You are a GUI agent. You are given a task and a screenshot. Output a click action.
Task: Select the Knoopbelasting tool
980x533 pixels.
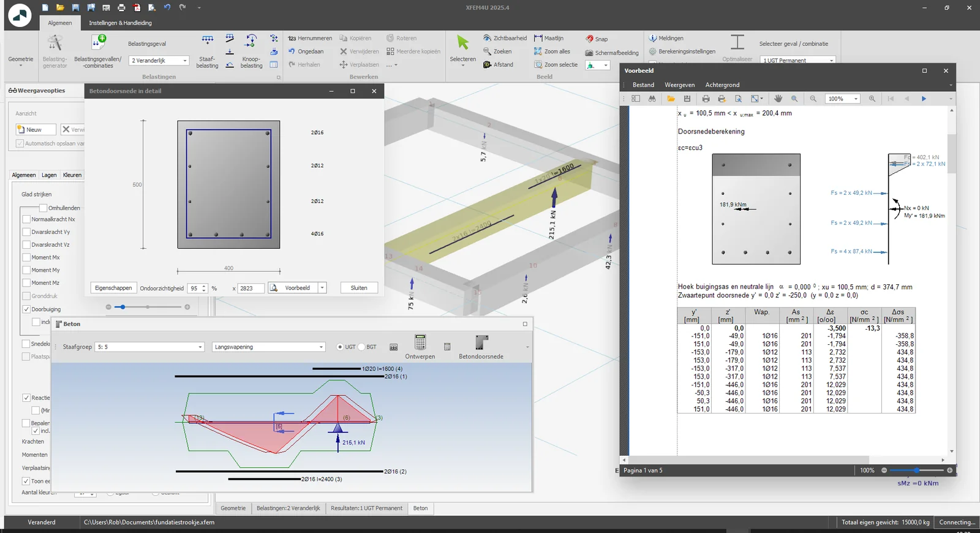click(251, 51)
